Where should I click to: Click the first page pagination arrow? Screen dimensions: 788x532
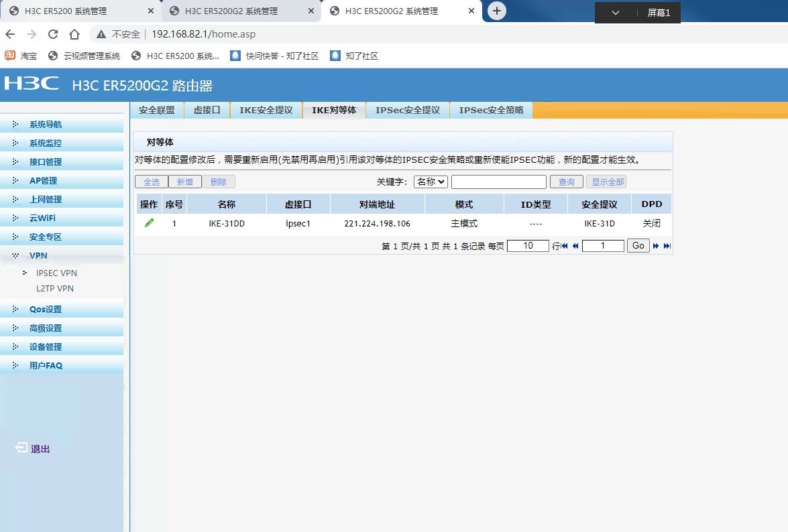tap(565, 246)
